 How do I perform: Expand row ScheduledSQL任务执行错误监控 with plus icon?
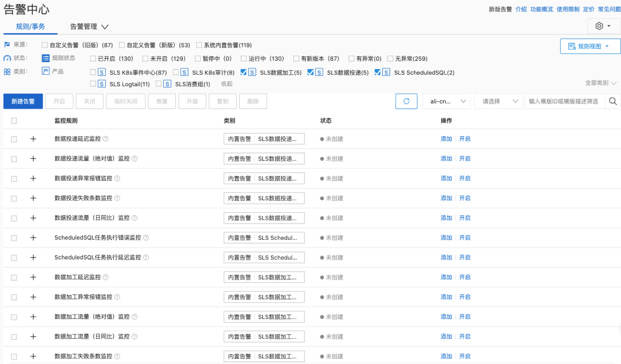[x=33, y=237]
